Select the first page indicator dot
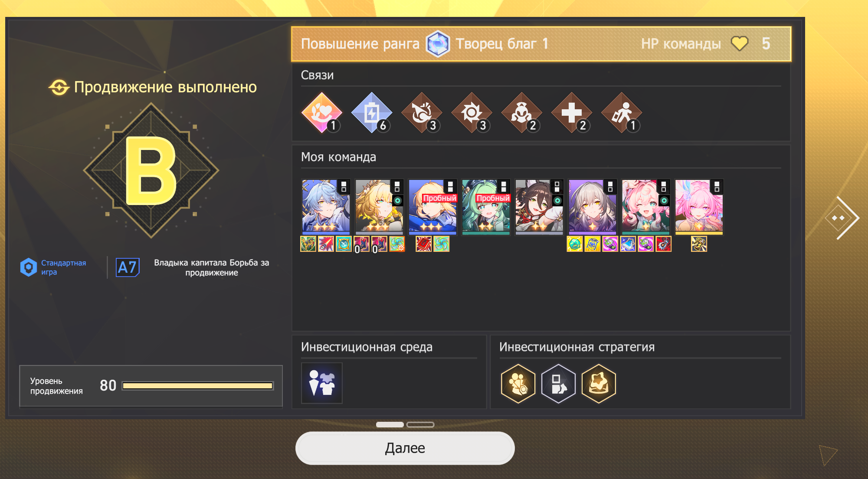The image size is (868, 479). point(390,424)
